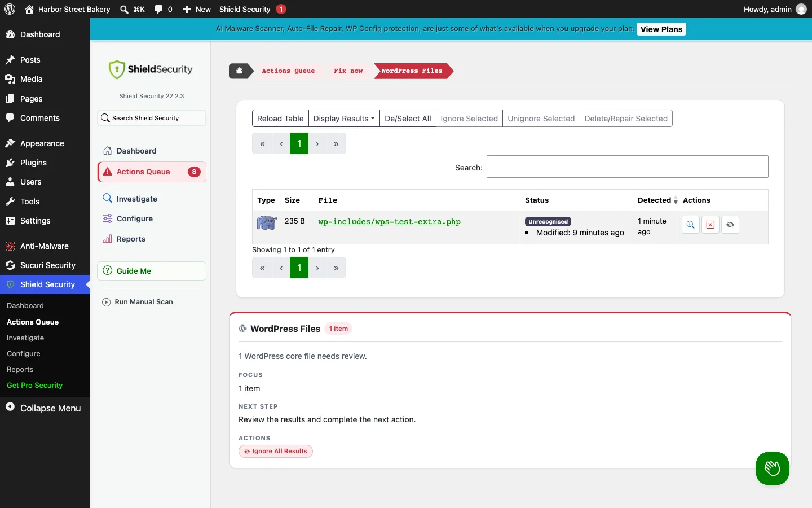
Task: Click Shield Security admin bar item with badge
Action: point(253,9)
